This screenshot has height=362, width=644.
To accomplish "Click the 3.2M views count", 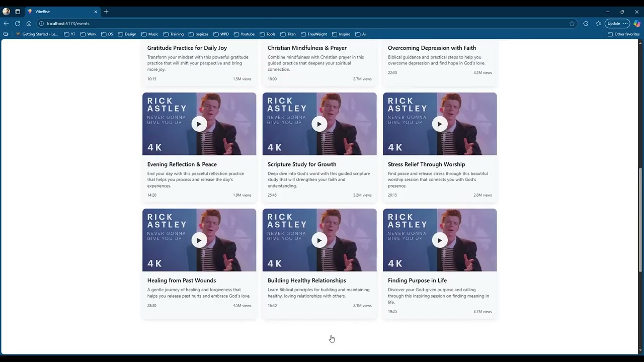I will [362, 195].
